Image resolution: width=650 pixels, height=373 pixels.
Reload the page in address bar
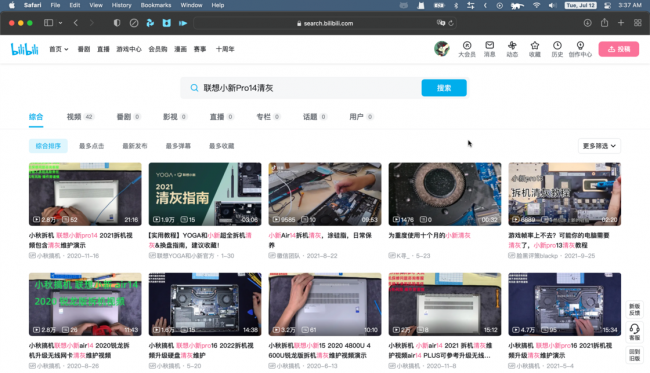click(451, 23)
